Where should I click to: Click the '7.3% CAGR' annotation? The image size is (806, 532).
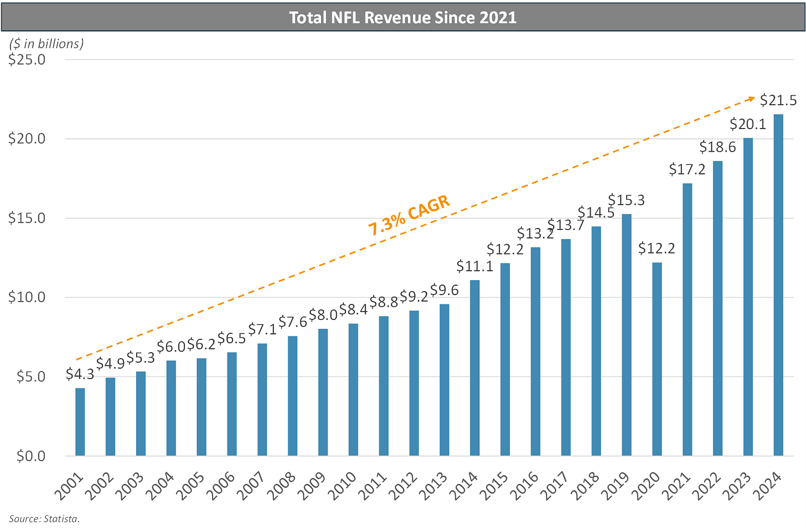click(409, 216)
